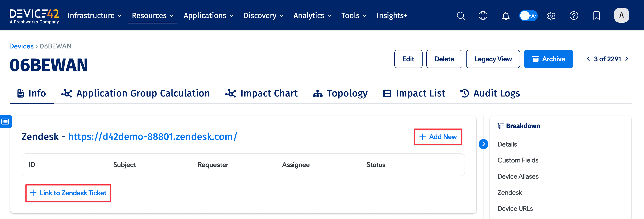Collapse the Breakdown sidebar with chevron
This screenshot has height=219, width=644.
[483, 144]
